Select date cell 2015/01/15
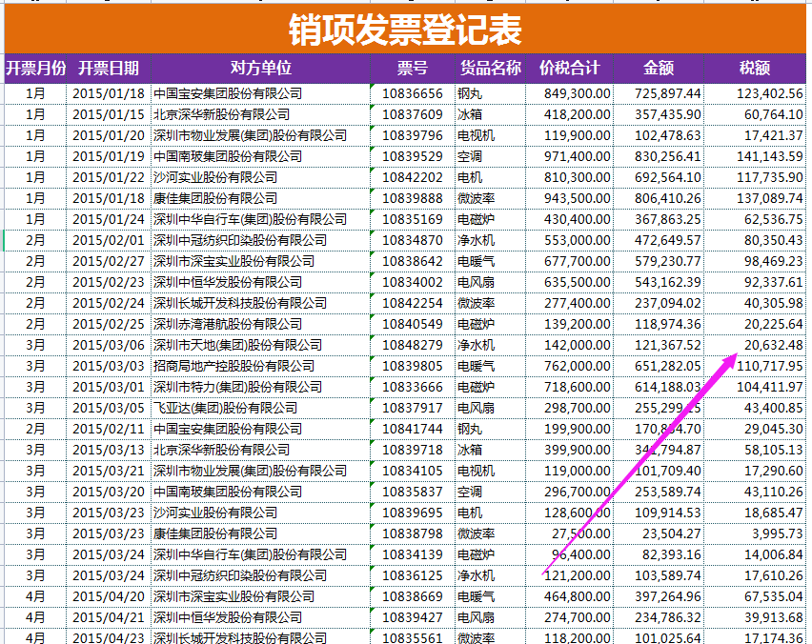The width and height of the screenshot is (812, 644). [x=109, y=114]
